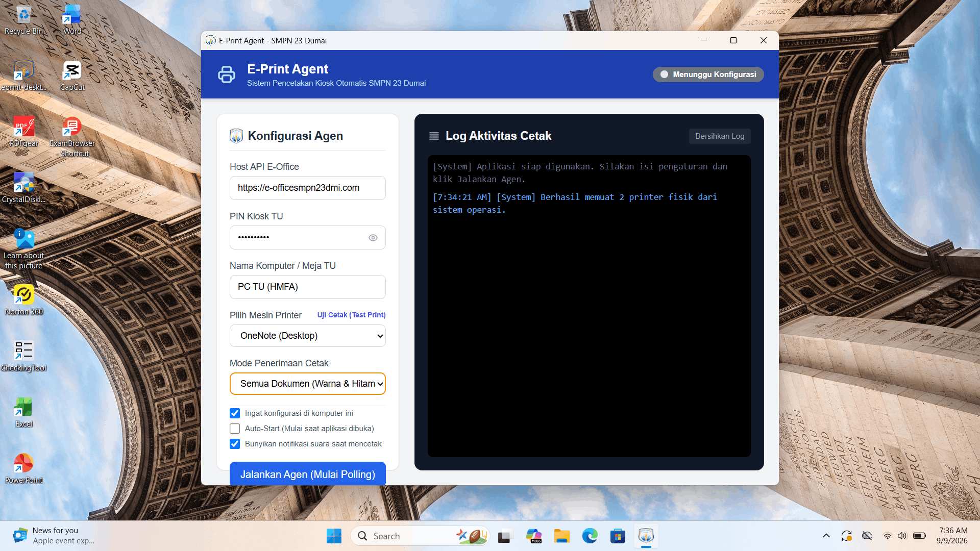Select the eprint-deskt... desktop shortcut
The height and width of the screenshot is (551, 980).
pos(23,77)
